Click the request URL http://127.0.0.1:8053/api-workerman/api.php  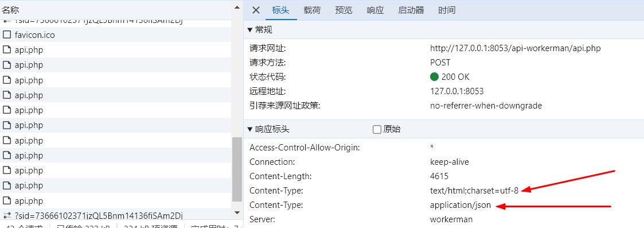pos(516,48)
